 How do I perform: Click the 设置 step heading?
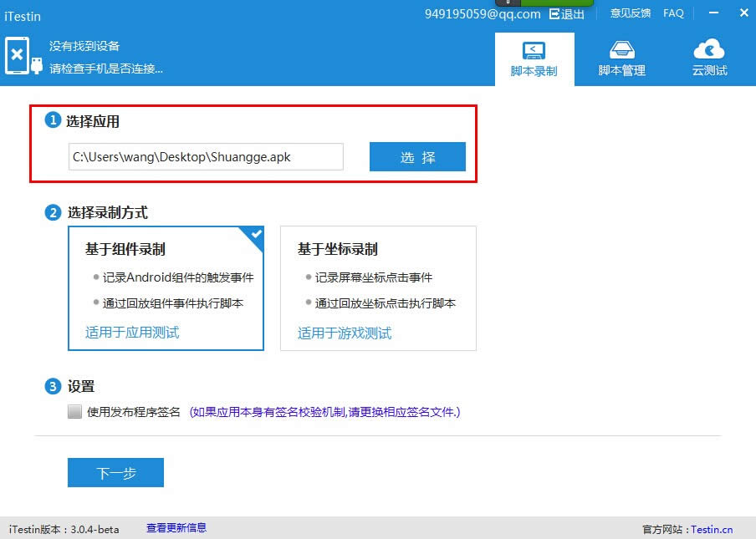tap(81, 386)
